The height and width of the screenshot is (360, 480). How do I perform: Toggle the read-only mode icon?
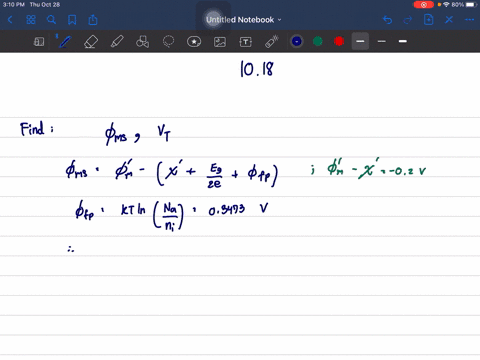click(39, 42)
